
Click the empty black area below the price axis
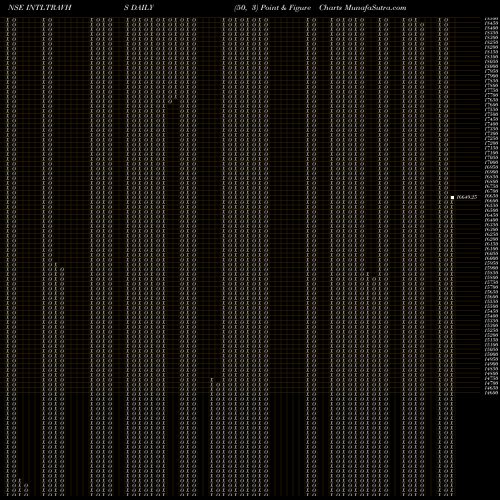pyautogui.click(x=477, y=447)
